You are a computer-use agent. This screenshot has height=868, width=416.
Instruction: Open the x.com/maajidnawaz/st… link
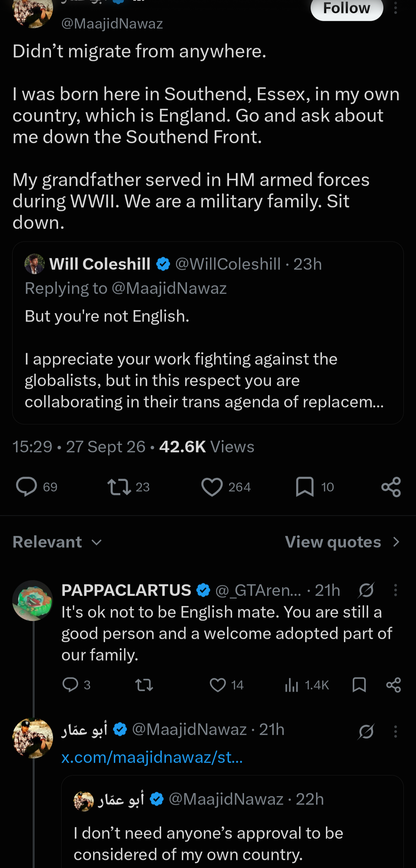click(x=152, y=757)
